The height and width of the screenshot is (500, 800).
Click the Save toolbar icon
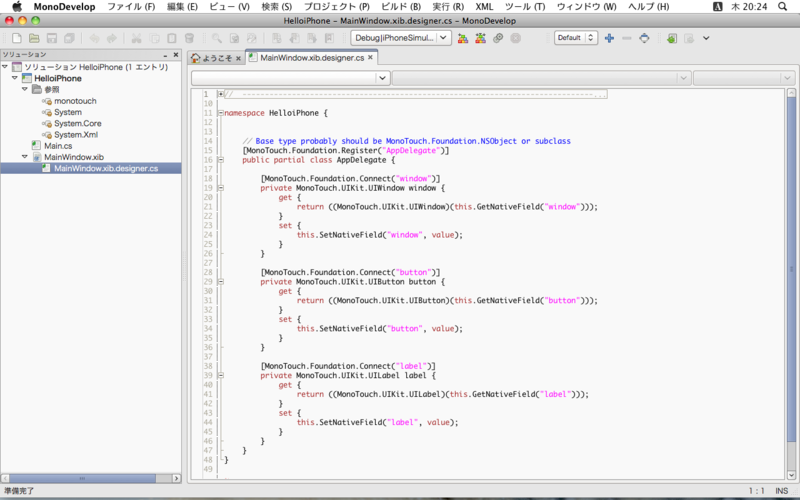point(52,38)
